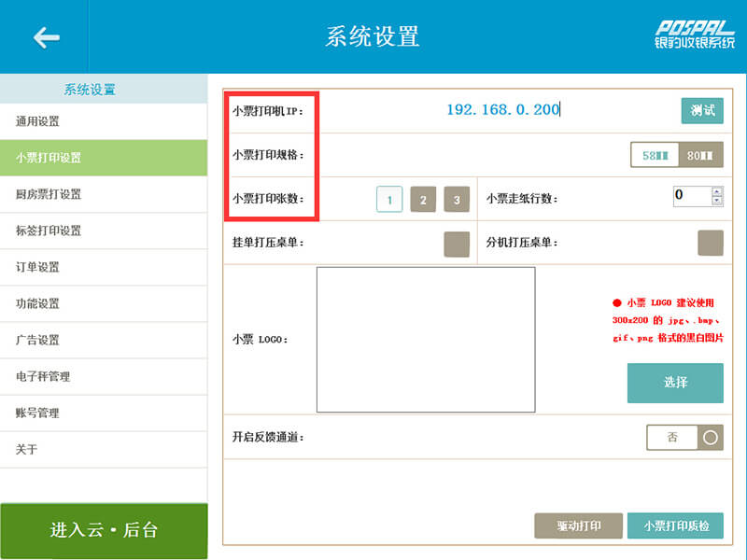Toggle the 开启反馈通道 switch

[x=684, y=437]
